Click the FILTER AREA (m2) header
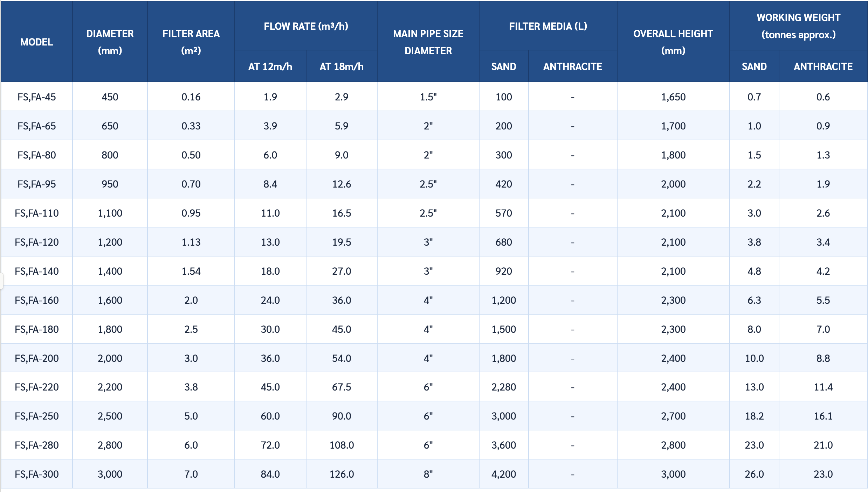Viewport: 868px width, 492px height. tap(191, 42)
